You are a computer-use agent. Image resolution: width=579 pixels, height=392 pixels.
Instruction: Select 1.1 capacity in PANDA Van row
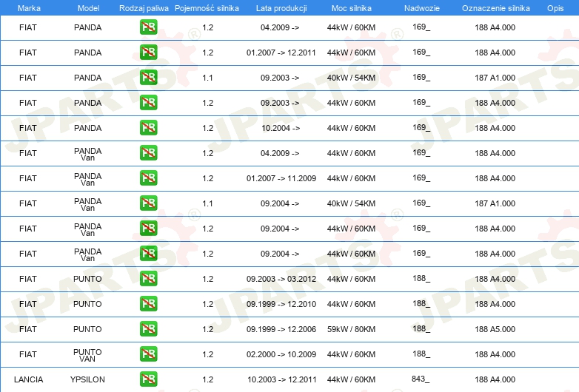click(x=207, y=203)
